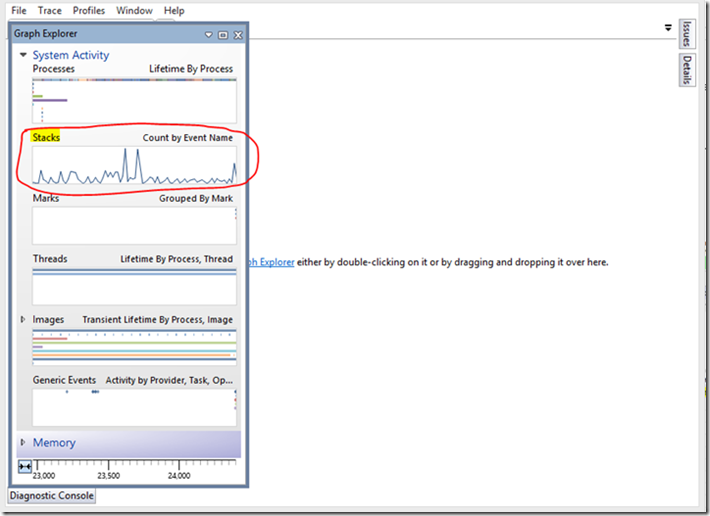
Task: Open the File menu
Action: coord(19,10)
